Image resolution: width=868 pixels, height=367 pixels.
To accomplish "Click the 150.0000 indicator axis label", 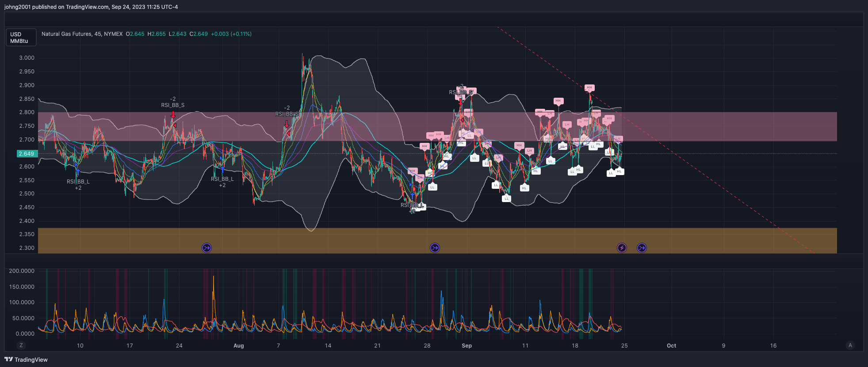I will point(22,287).
